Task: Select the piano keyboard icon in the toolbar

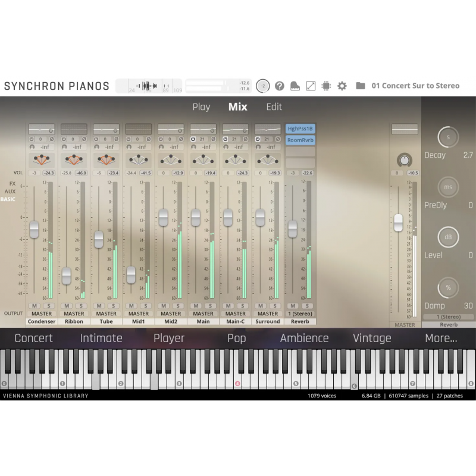Action: click(295, 86)
